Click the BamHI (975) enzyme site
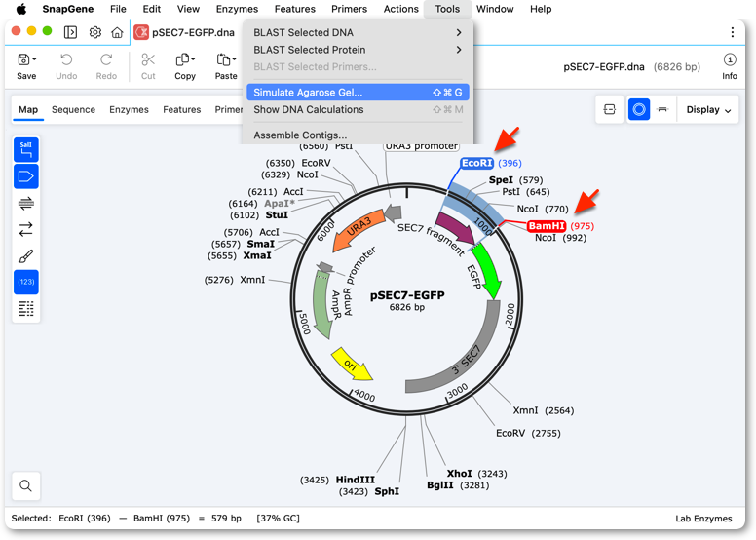756x540 pixels. (x=547, y=226)
